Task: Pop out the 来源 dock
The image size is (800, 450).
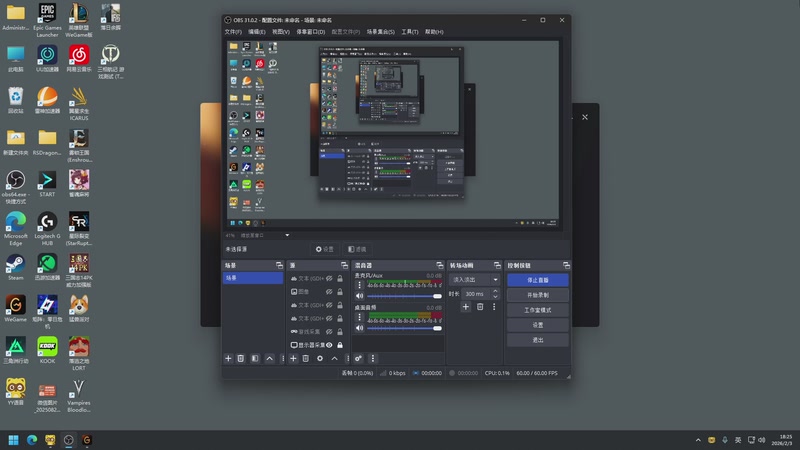Action: 344,265
